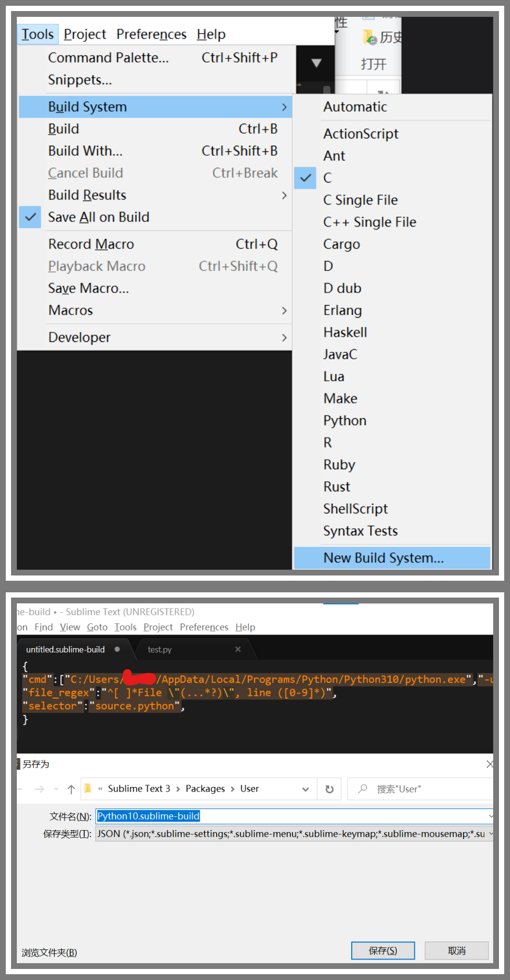Select Cargo build system

(x=392, y=244)
